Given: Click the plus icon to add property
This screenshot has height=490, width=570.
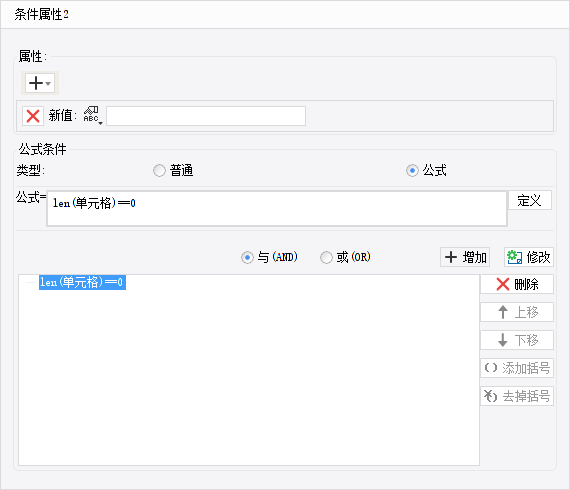Looking at the screenshot, I should tap(36, 83).
